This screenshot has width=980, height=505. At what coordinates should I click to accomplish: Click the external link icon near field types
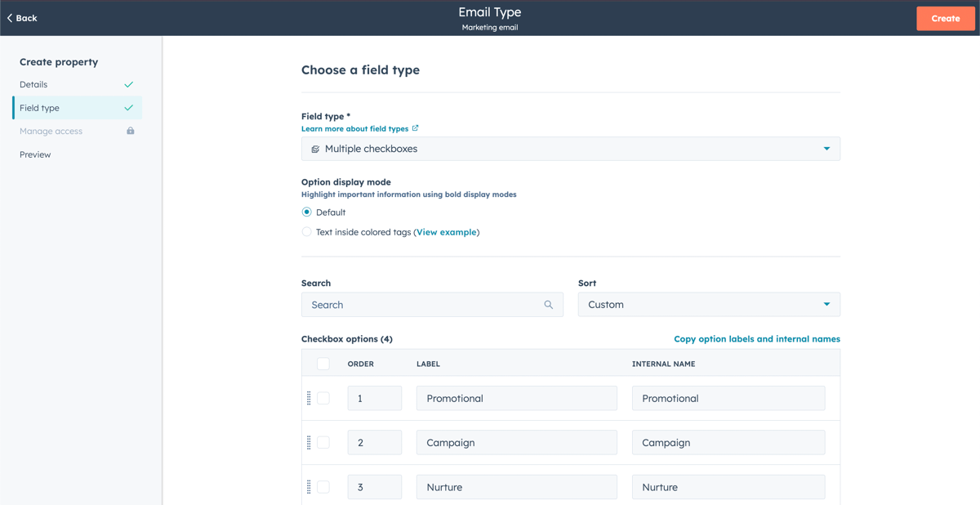pos(416,128)
